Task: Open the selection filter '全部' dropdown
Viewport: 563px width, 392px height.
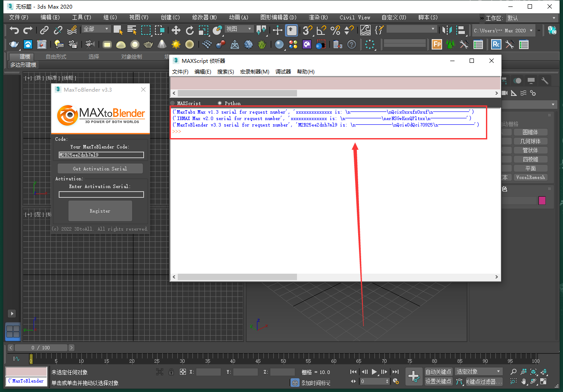Action: coord(96,29)
